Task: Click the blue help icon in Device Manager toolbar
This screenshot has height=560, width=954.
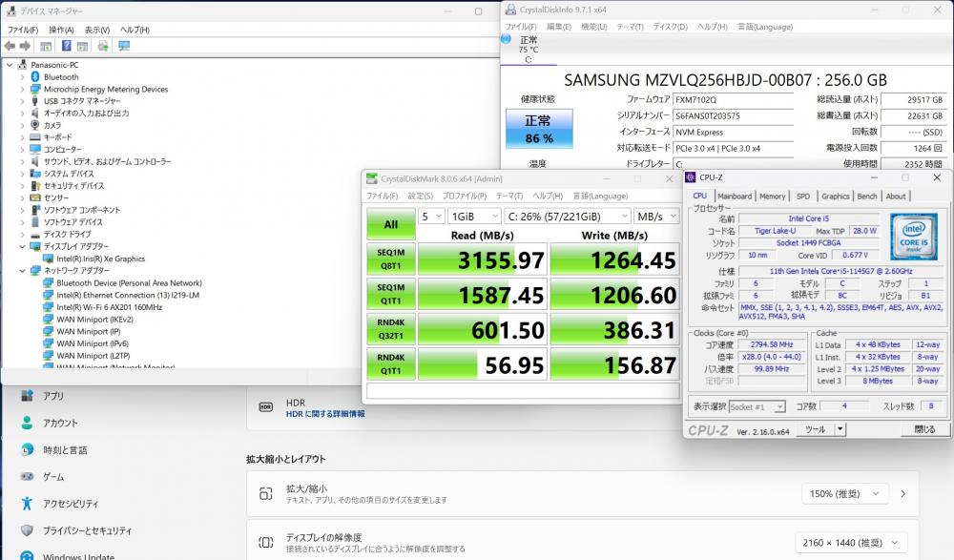Action: pos(67,45)
